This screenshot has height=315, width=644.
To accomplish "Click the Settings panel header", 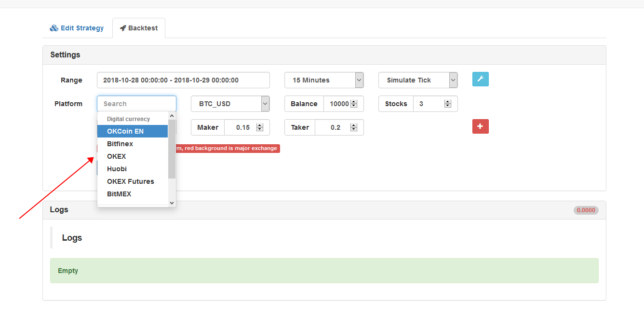I will [x=324, y=55].
